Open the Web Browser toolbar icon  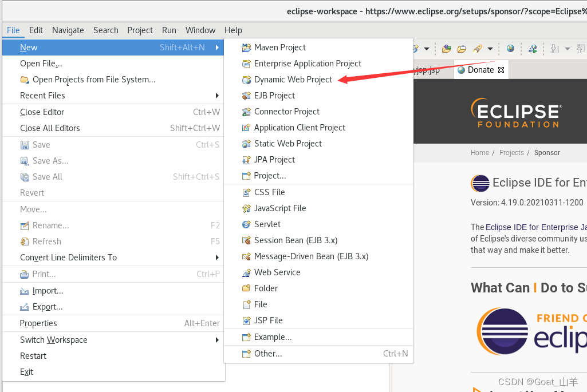click(510, 48)
